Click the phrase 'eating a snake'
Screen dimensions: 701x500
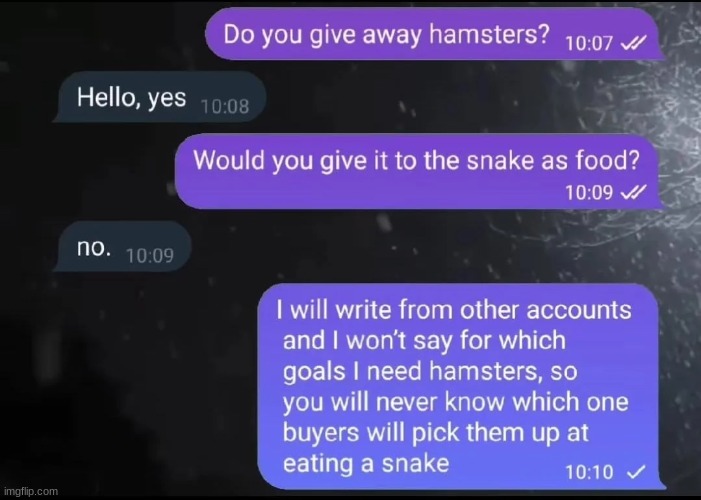[x=366, y=463]
